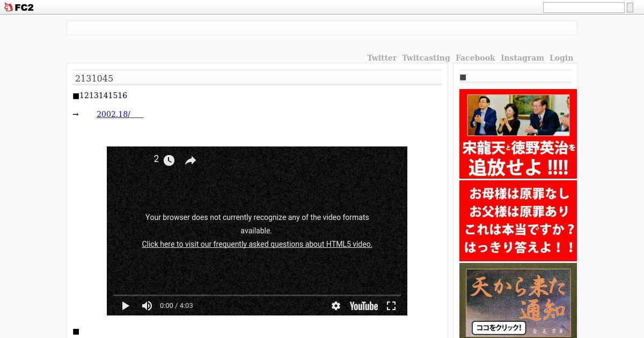Open video settings gear

(x=336, y=306)
